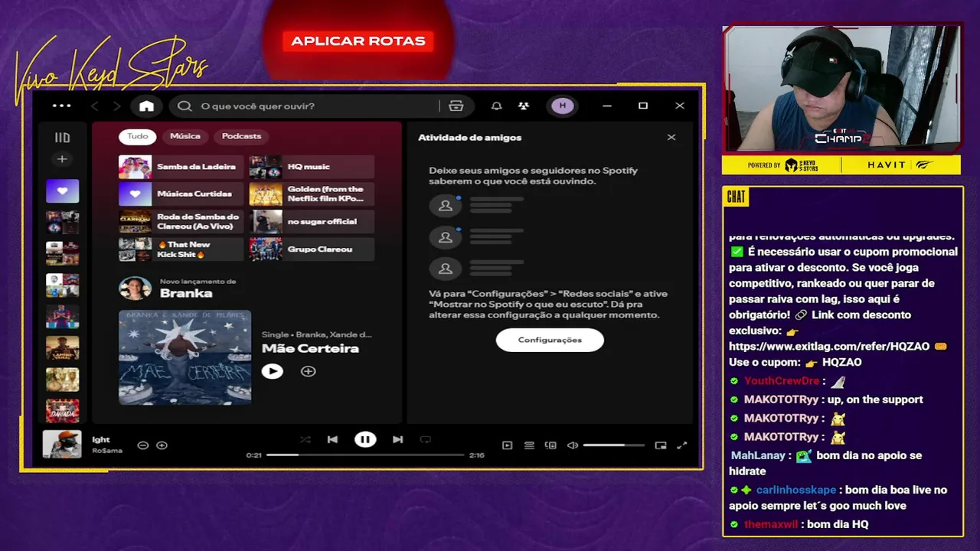
Task: Click YouthCrewDre username in chat
Action: tap(782, 381)
